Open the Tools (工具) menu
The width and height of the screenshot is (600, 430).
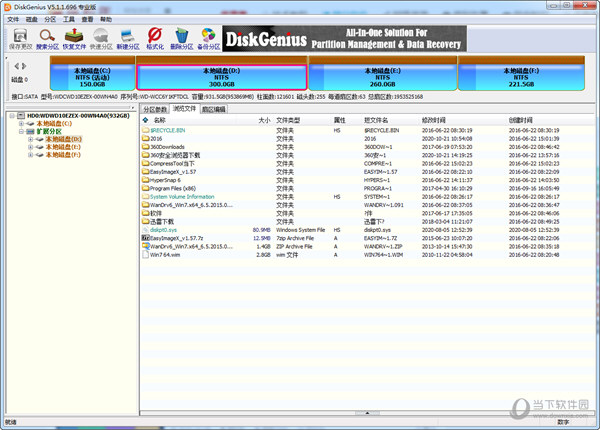coord(69,20)
